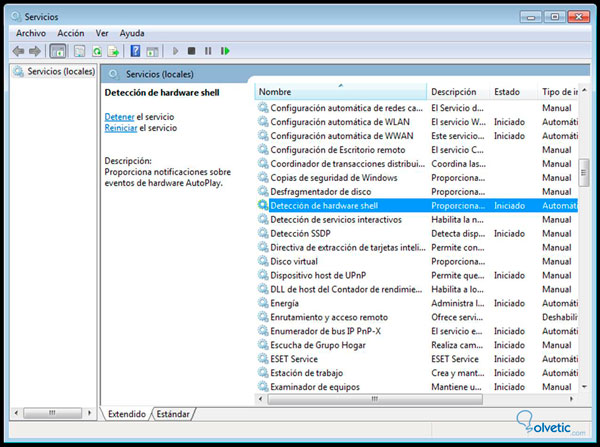The height and width of the screenshot is (447, 600).
Task: Toggle the action pane toolbar icon
Action: coord(152,51)
